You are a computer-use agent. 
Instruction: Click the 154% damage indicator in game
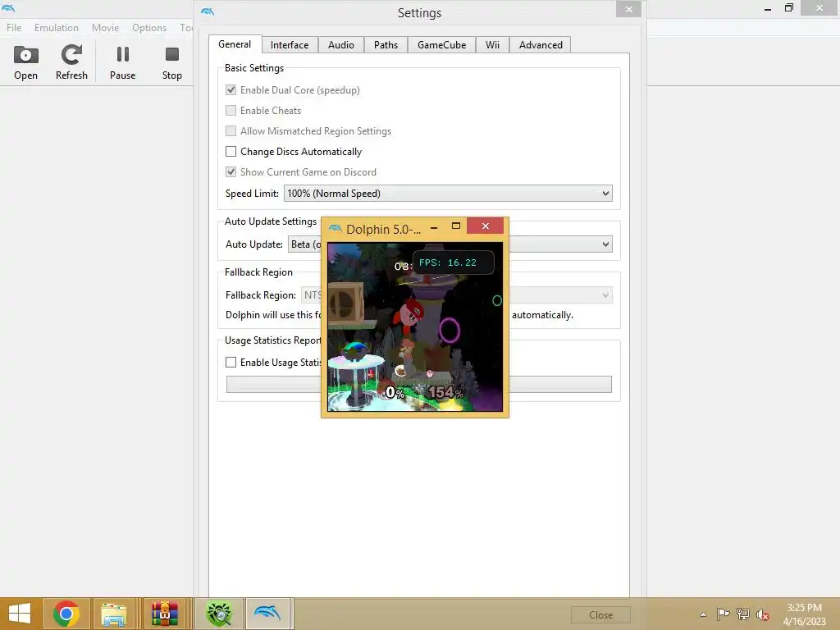[445, 393]
